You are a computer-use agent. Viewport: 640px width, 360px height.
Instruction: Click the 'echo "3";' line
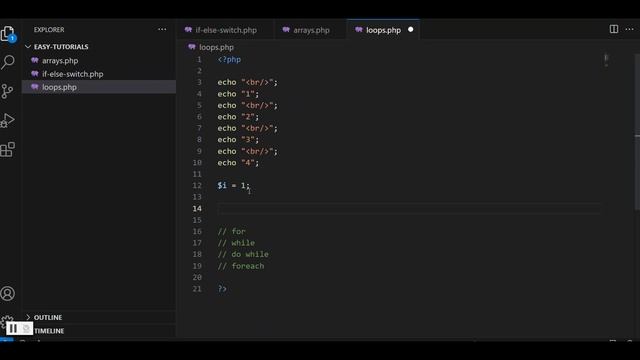click(x=238, y=140)
